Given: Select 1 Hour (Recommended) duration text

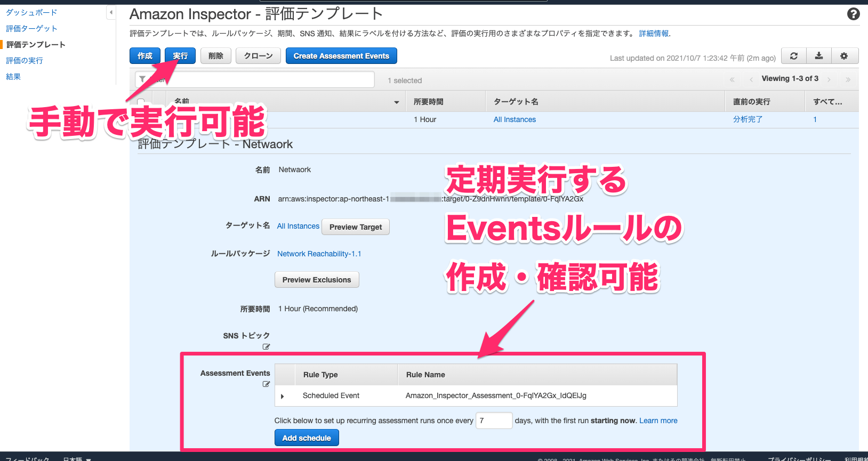Looking at the screenshot, I should (318, 309).
